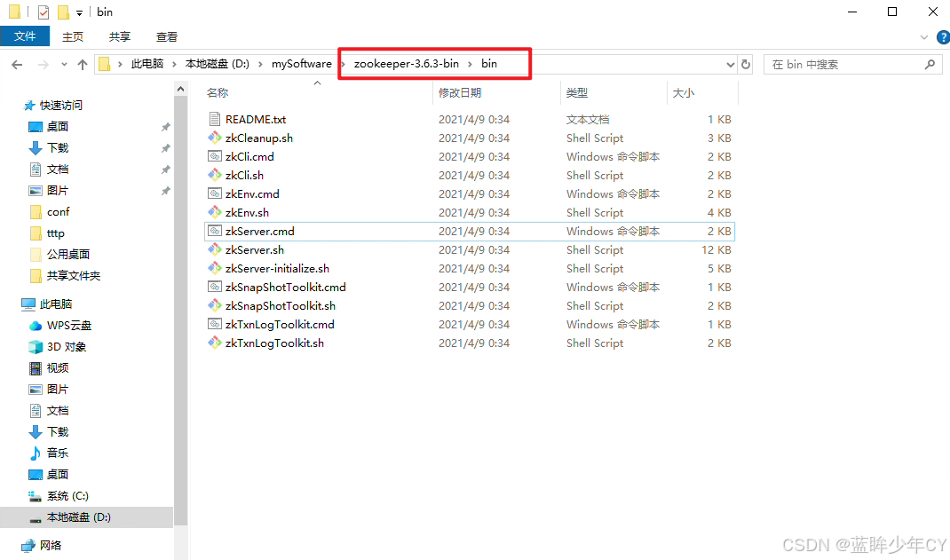Open 视频 folder in the sidebar

coord(49,368)
